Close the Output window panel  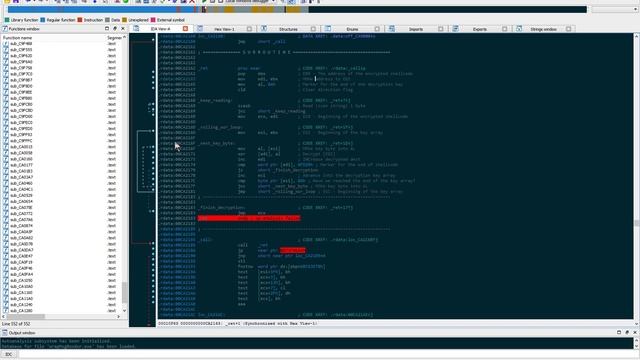coord(635,332)
